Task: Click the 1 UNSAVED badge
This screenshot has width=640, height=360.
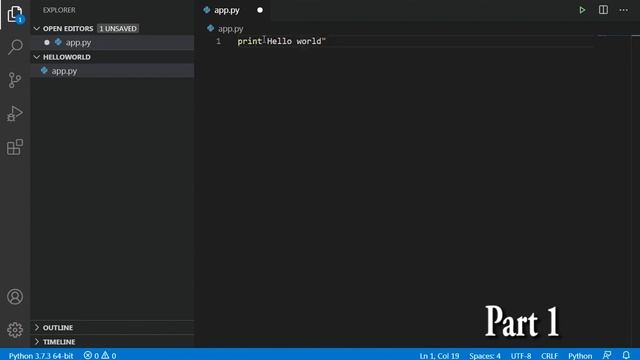Action: click(118, 29)
